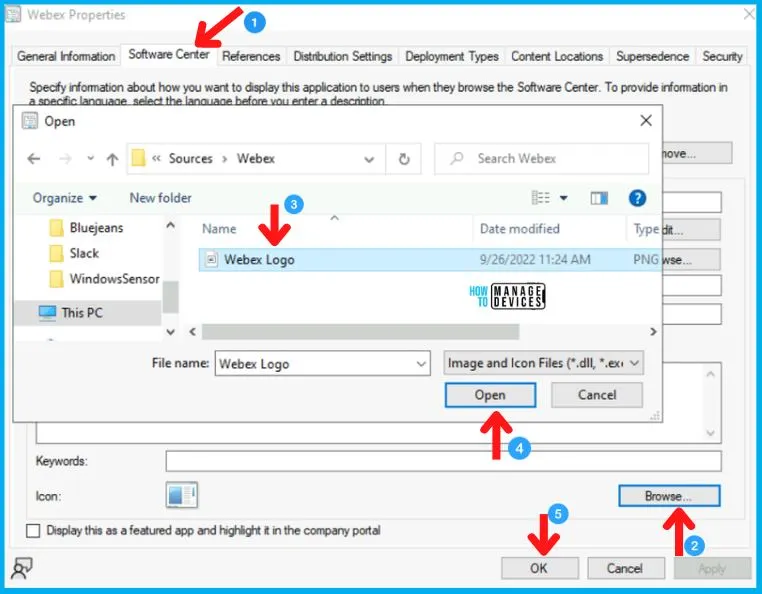Open the Deployment Types tab

point(451,56)
